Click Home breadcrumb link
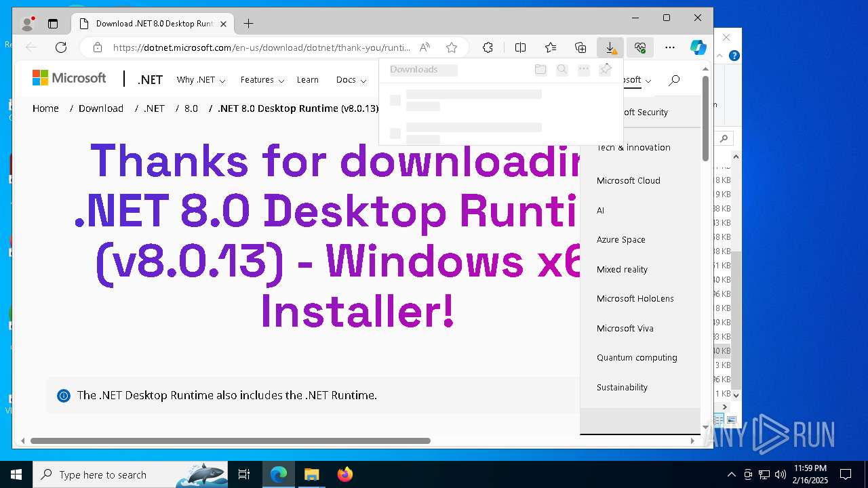This screenshot has height=488, width=868. coord(45,108)
